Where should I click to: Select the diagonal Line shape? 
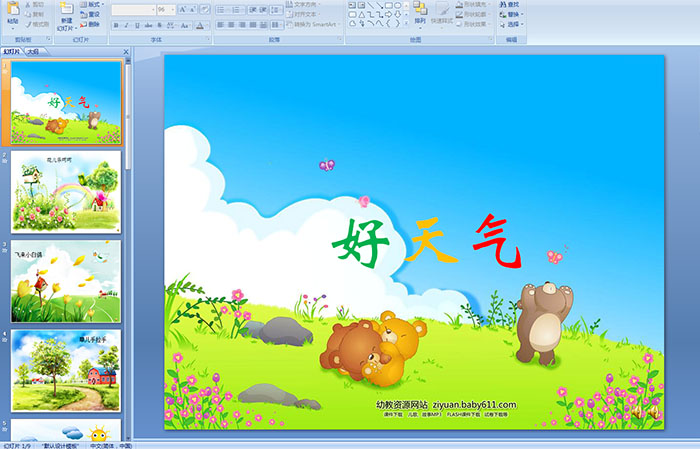[x=371, y=5]
